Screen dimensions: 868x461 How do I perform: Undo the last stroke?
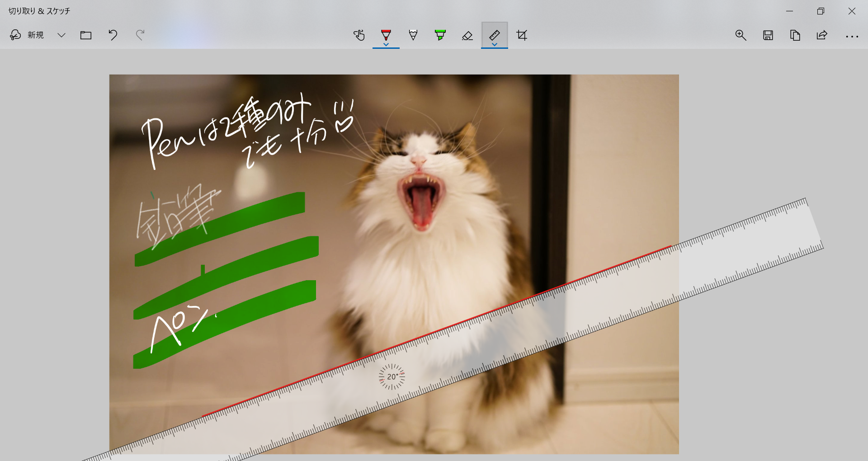(x=113, y=35)
